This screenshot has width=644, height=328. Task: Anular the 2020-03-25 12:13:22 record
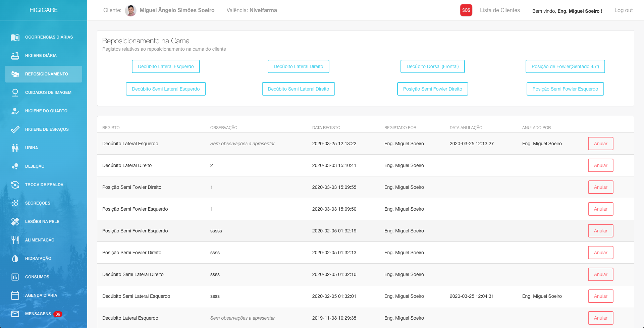point(600,144)
